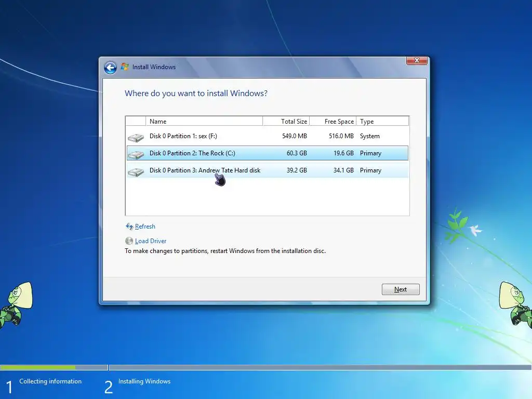
Task: Click drive icon for Partition 1 sex (F:)
Action: pyautogui.click(x=136, y=137)
